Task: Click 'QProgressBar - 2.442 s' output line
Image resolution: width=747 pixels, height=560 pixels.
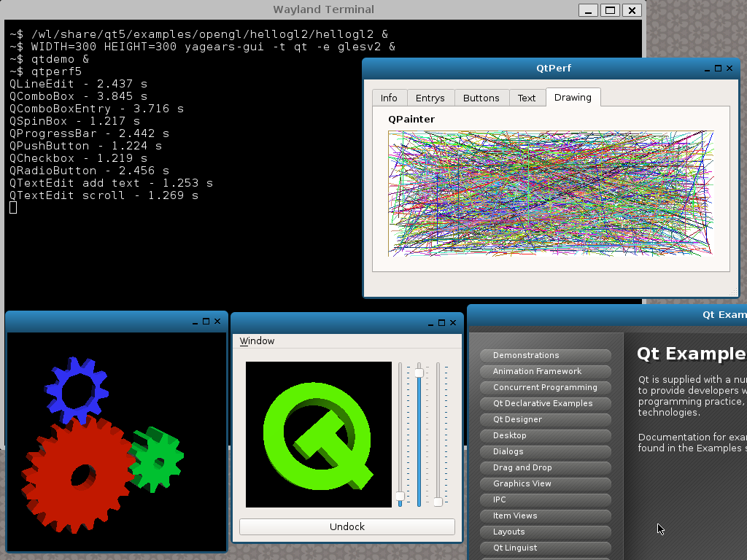Action: pyautogui.click(x=90, y=133)
